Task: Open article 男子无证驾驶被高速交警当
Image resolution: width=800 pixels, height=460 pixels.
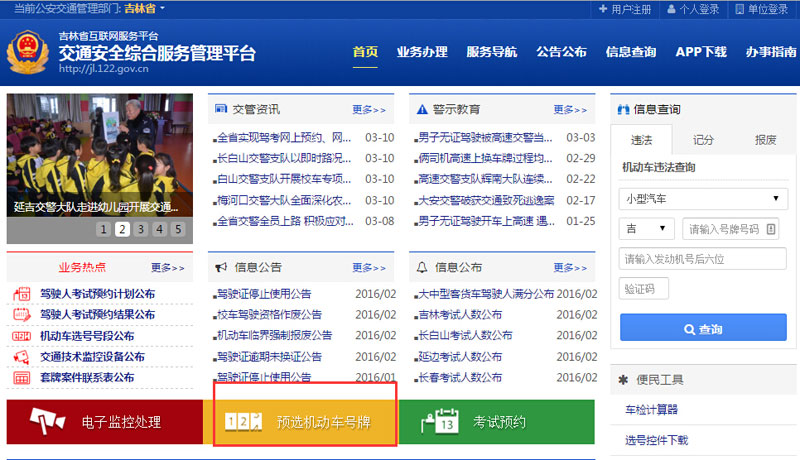Action: [x=485, y=138]
